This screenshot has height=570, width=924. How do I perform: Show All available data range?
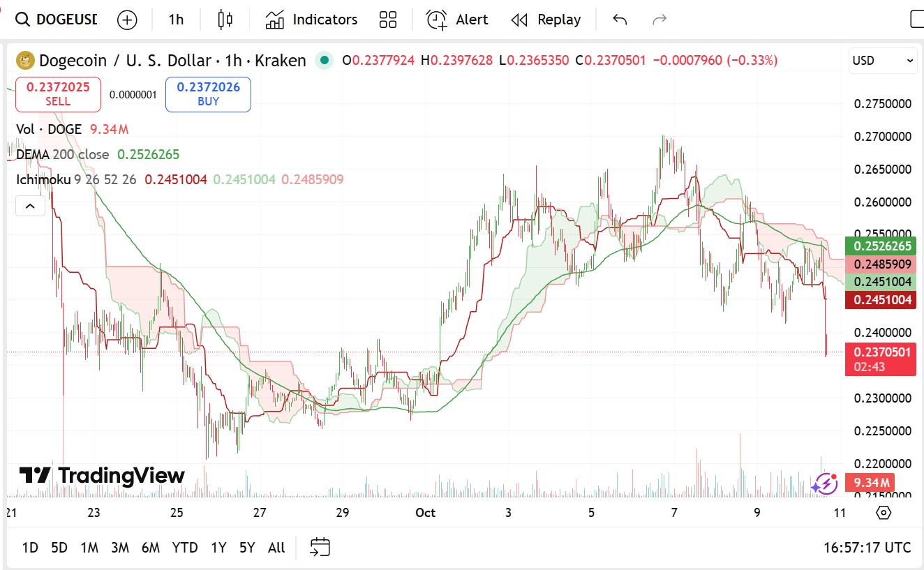click(x=276, y=548)
